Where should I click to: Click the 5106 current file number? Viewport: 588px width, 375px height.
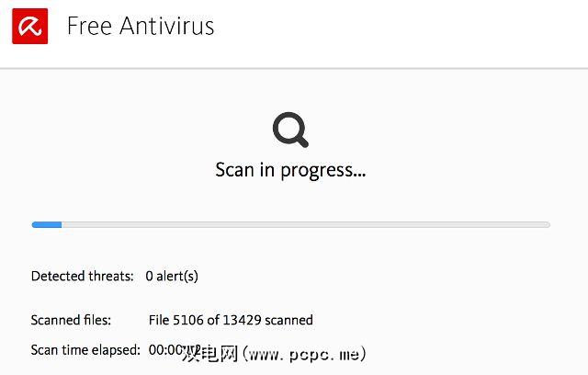[190, 320]
